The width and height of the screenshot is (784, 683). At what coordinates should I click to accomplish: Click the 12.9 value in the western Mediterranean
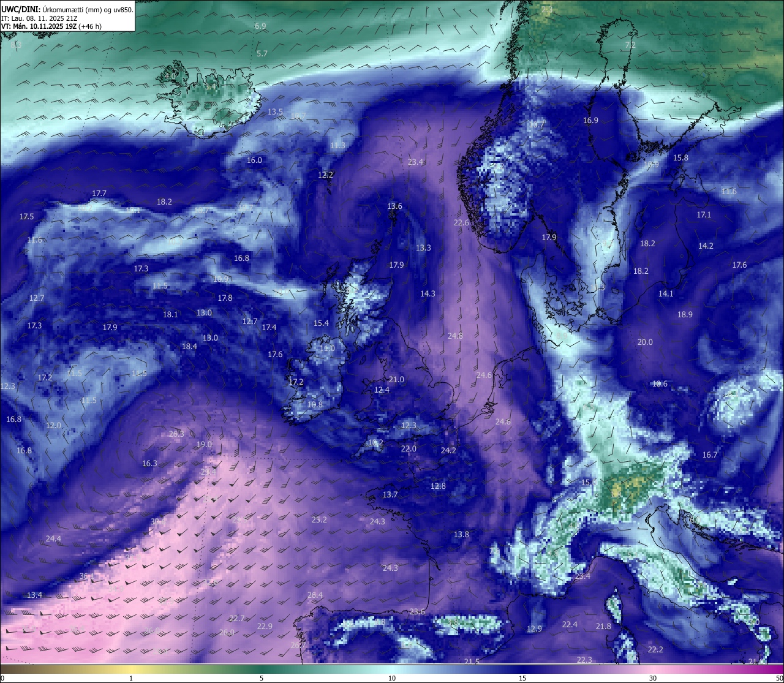click(x=534, y=629)
